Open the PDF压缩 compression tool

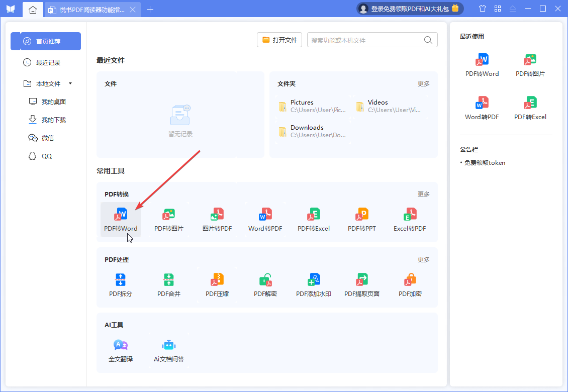[217, 285]
